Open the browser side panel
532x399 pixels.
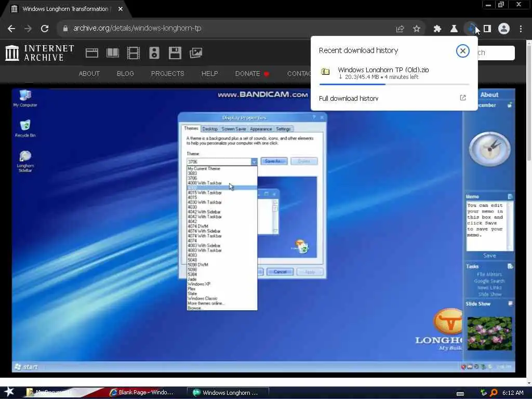click(x=487, y=29)
